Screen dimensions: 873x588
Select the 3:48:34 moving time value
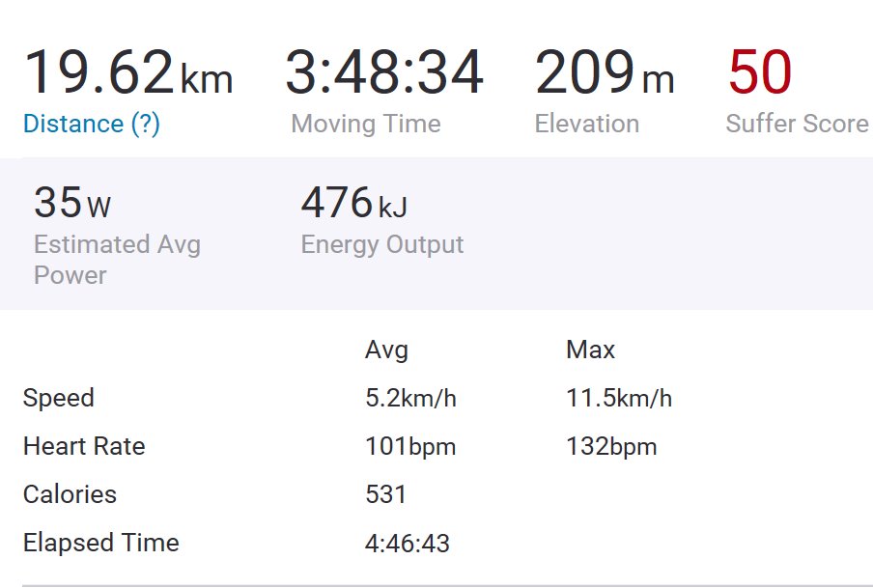pyautogui.click(x=384, y=72)
